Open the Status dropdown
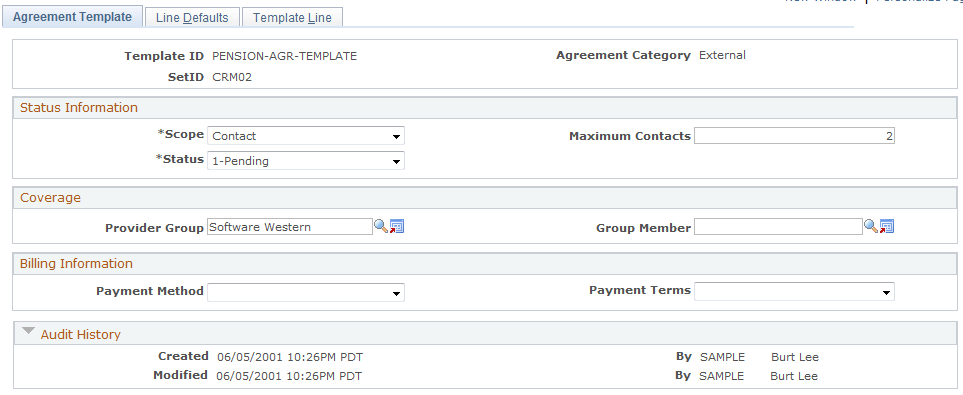963x395 pixels. click(306, 161)
